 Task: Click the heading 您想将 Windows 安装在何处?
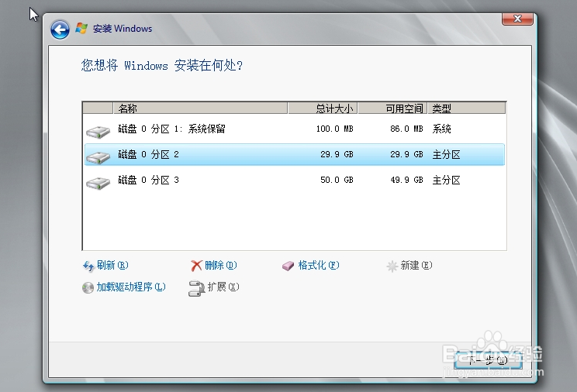(x=162, y=66)
